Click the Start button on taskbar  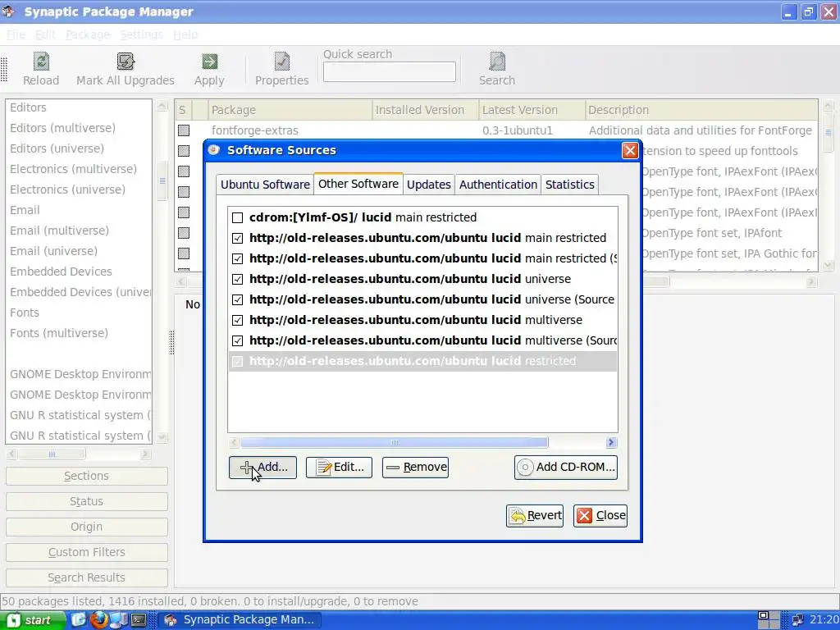[33, 620]
